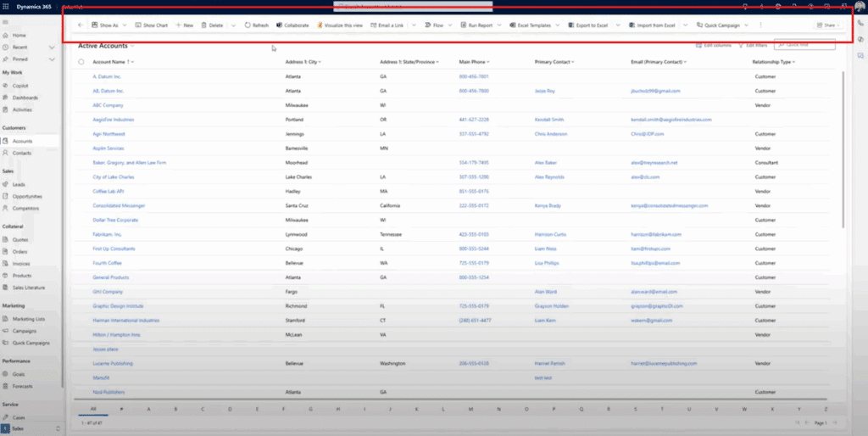Filter the list by letter M
The image size is (868, 436).
coord(470,409)
